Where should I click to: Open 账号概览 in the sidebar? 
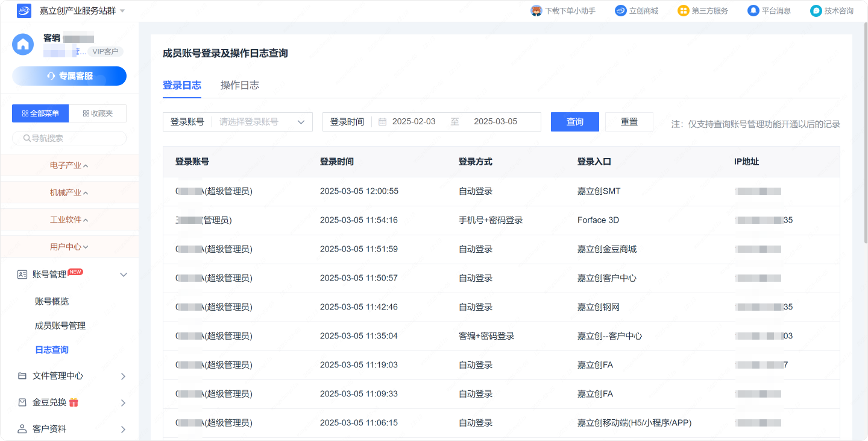coord(52,302)
